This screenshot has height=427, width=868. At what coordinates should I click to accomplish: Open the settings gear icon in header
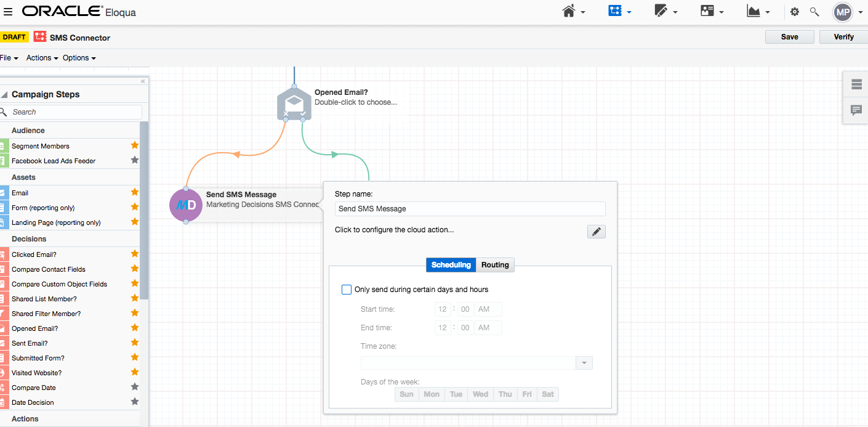pyautogui.click(x=795, y=12)
